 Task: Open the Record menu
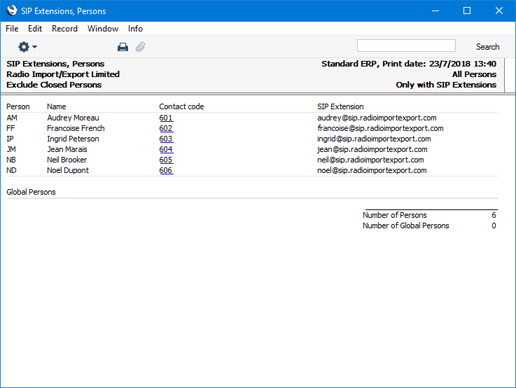(x=64, y=29)
